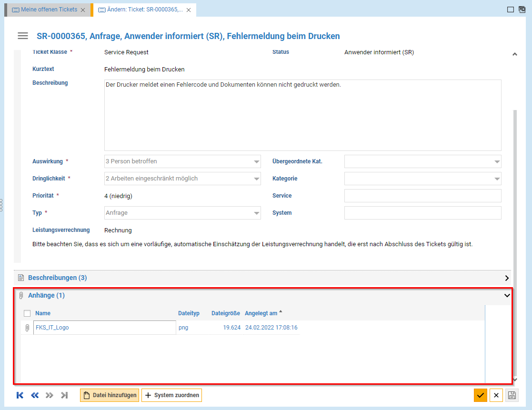The height and width of the screenshot is (410, 532).
Task: Jump to first record arrow
Action: coord(20,395)
